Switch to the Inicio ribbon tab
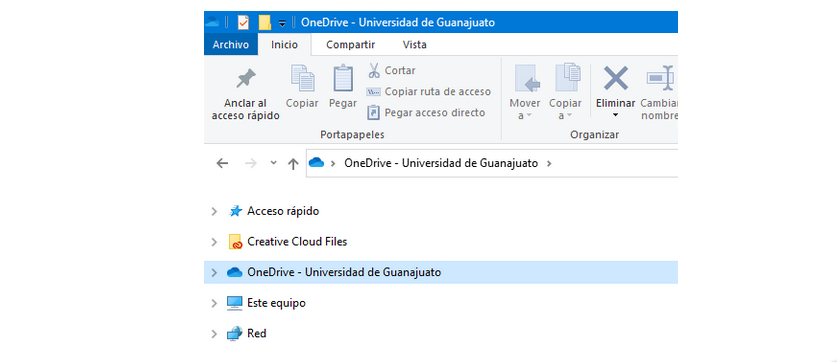 pyautogui.click(x=284, y=45)
